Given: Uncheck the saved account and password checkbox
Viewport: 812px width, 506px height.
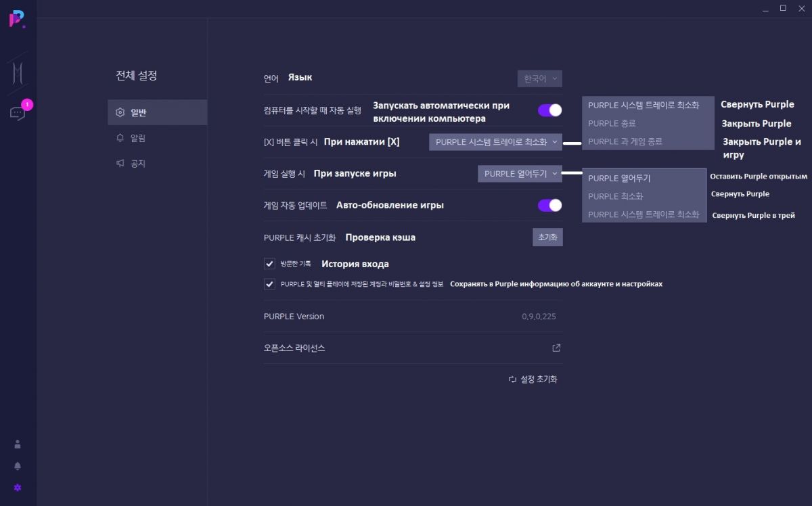Looking at the screenshot, I should (x=269, y=284).
